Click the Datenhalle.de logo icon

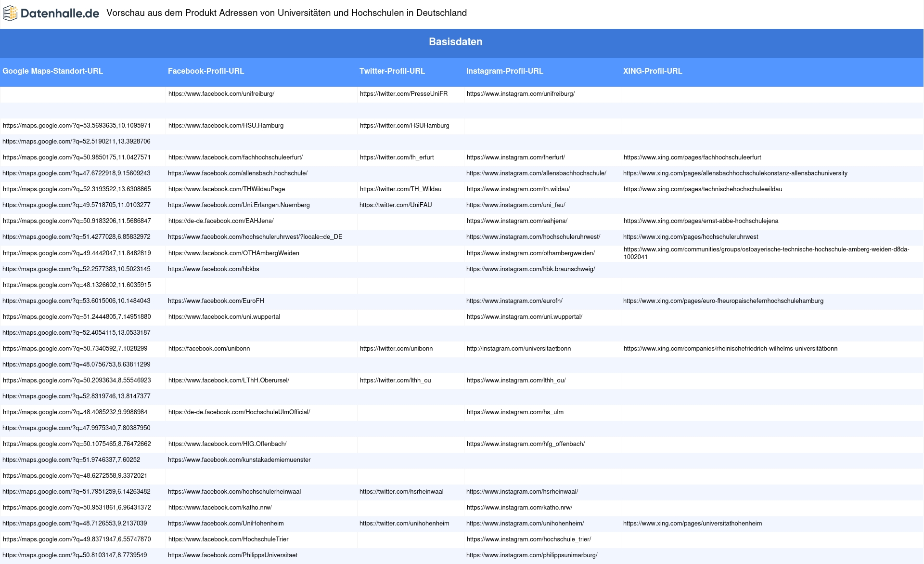click(10, 13)
